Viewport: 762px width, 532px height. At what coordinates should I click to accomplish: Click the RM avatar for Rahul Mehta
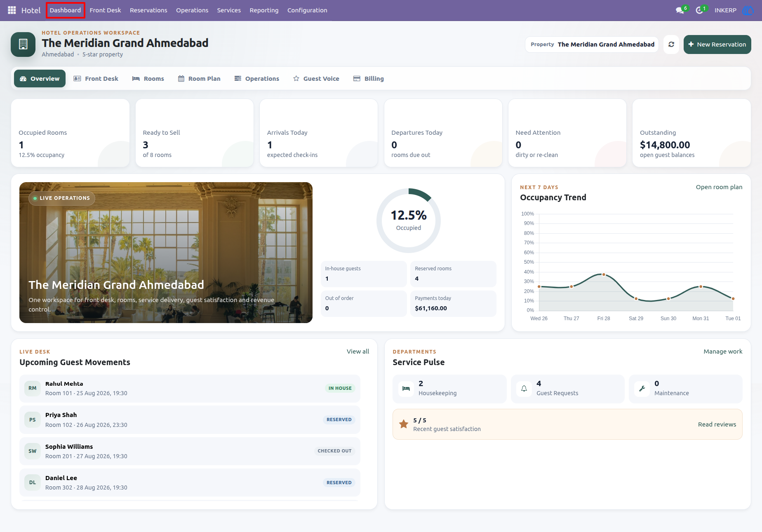[33, 388]
